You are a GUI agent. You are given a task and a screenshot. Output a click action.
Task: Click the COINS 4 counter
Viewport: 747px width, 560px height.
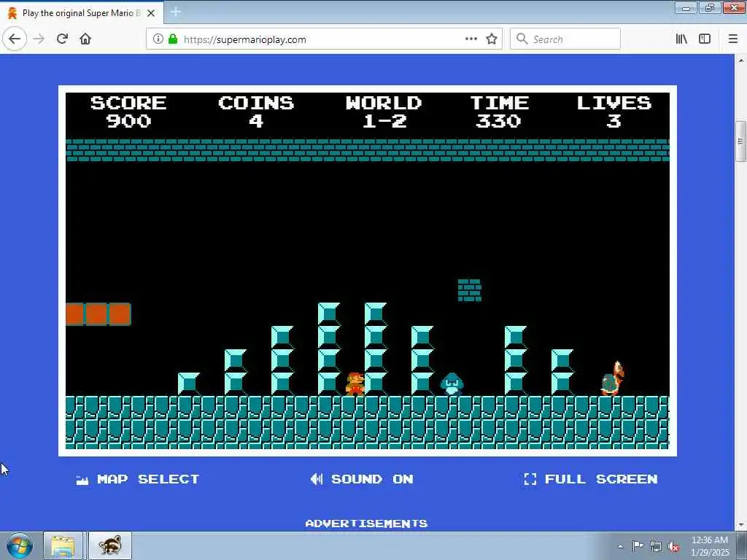256,112
